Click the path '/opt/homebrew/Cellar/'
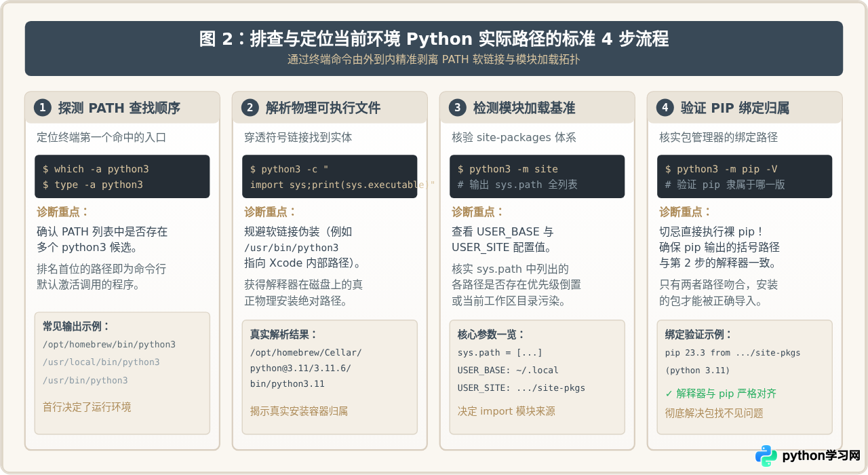The width and height of the screenshot is (868, 475). tap(306, 353)
